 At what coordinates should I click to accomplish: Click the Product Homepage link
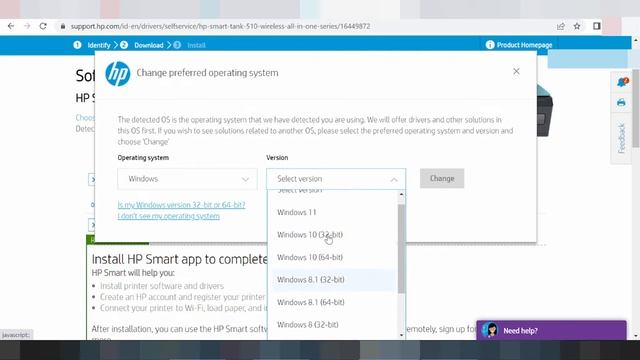524,45
